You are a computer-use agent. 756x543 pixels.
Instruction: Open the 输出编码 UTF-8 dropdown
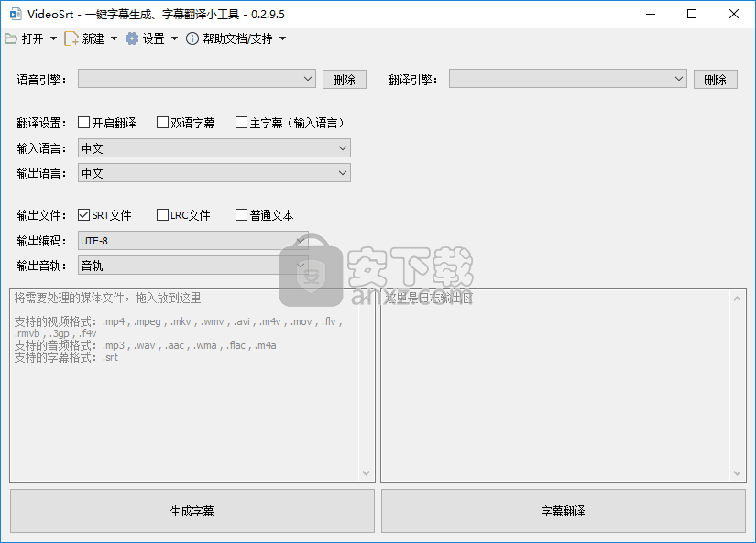pos(192,241)
